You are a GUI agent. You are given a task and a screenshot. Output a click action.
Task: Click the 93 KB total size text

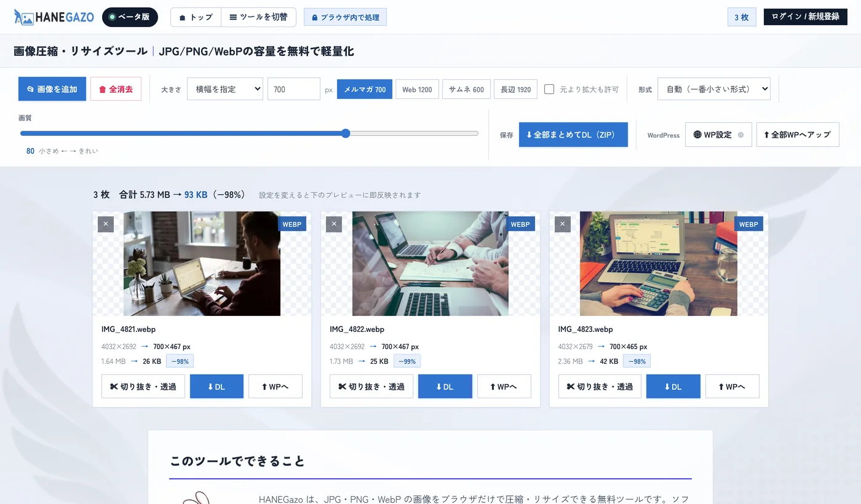196,195
